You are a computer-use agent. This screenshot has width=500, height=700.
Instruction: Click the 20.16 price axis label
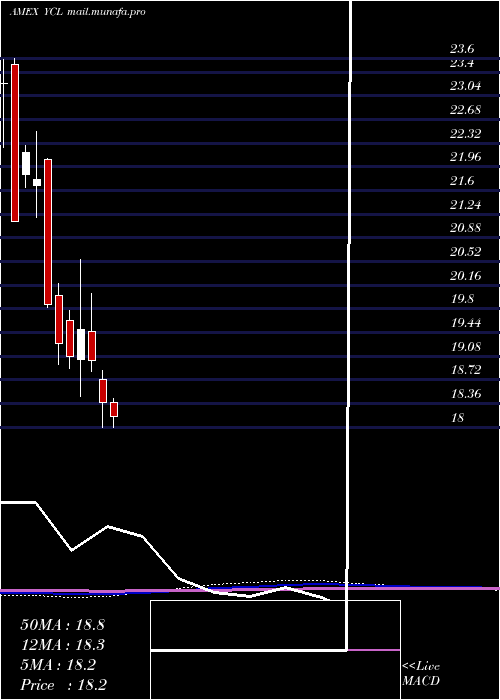tap(466, 276)
